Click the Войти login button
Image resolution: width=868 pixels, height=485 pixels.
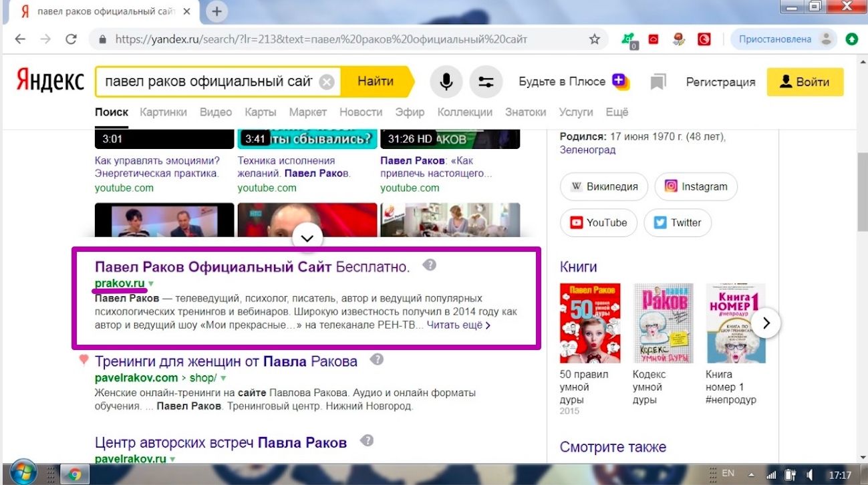(805, 82)
